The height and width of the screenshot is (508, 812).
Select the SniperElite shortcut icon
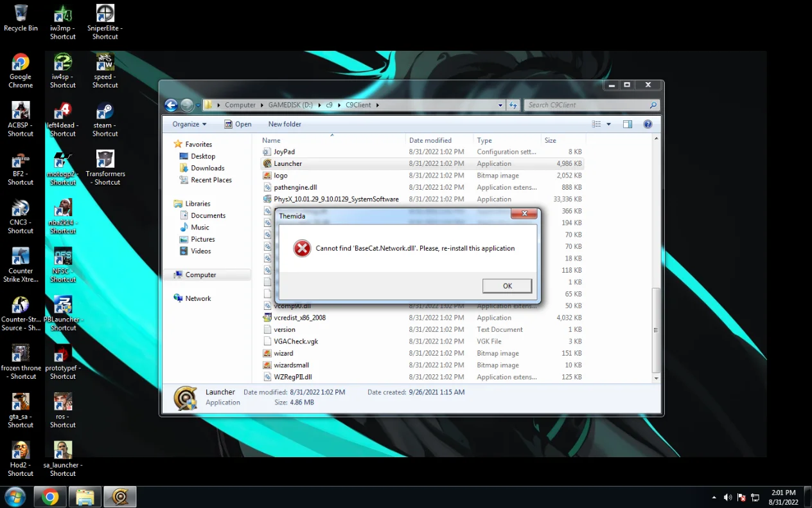[x=105, y=23]
